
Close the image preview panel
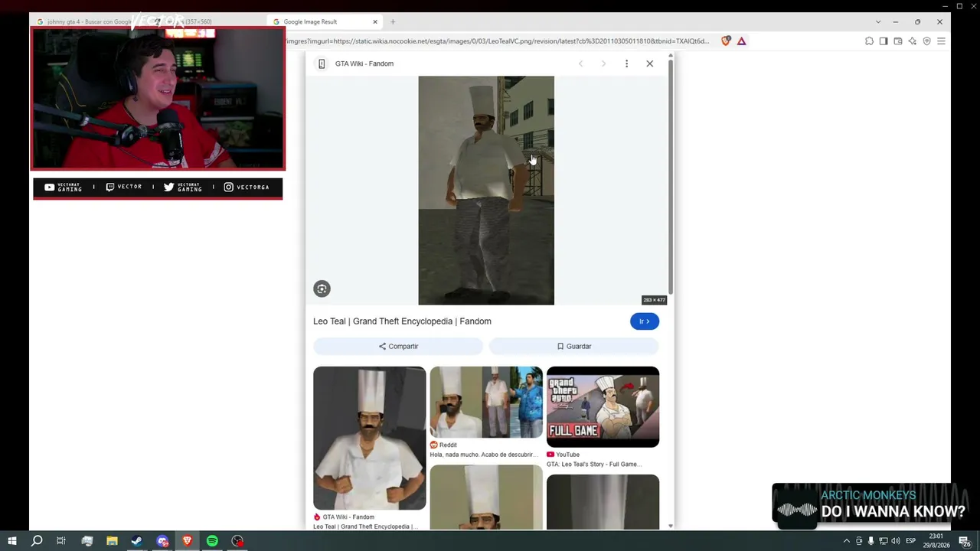coord(650,64)
